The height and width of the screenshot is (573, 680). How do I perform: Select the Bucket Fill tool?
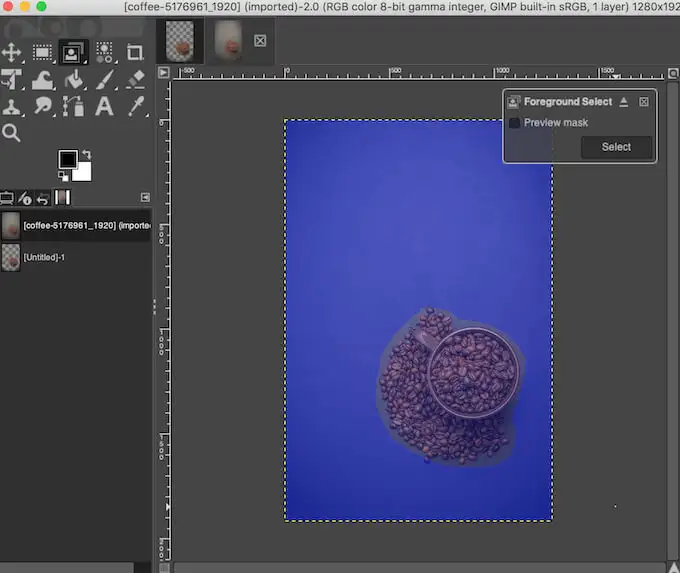pos(74,80)
